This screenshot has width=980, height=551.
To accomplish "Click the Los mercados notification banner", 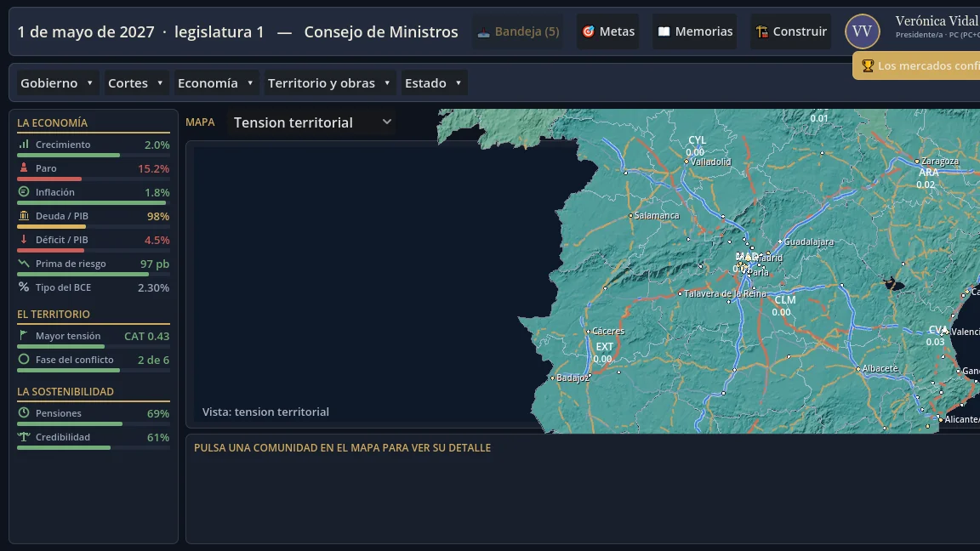I will click(x=917, y=65).
